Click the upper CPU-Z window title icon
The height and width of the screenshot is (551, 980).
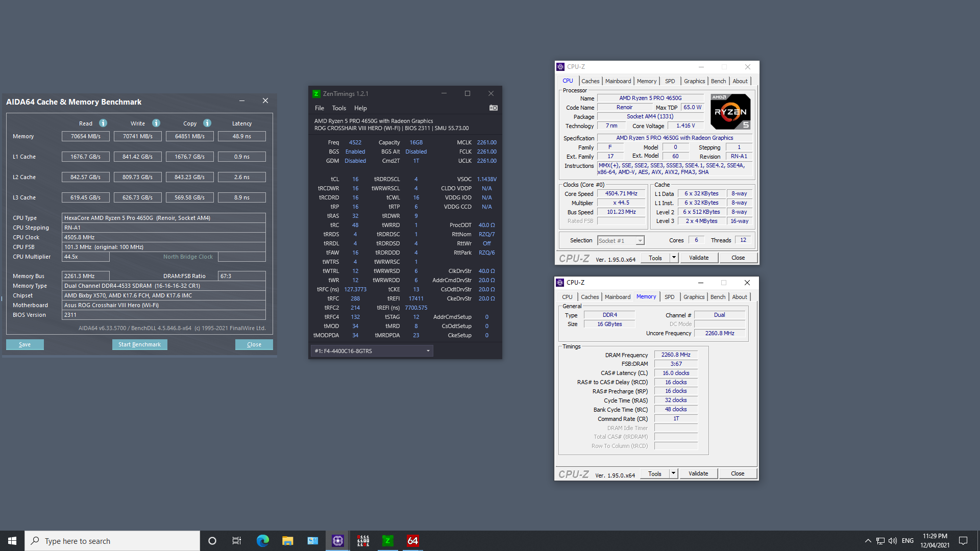560,67
